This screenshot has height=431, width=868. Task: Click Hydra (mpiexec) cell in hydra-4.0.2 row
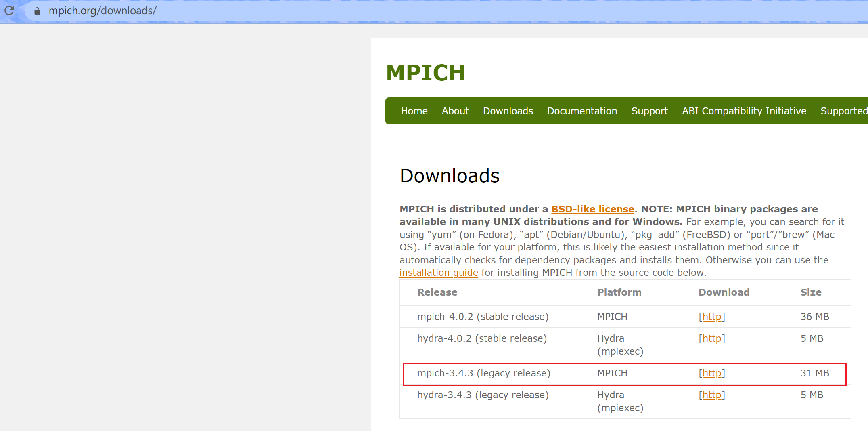click(x=620, y=345)
